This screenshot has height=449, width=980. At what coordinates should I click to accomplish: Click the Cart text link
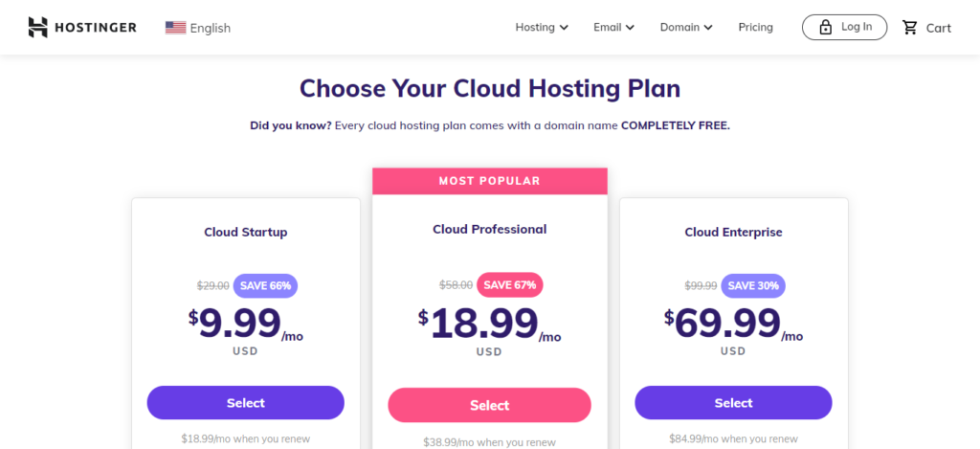[938, 28]
